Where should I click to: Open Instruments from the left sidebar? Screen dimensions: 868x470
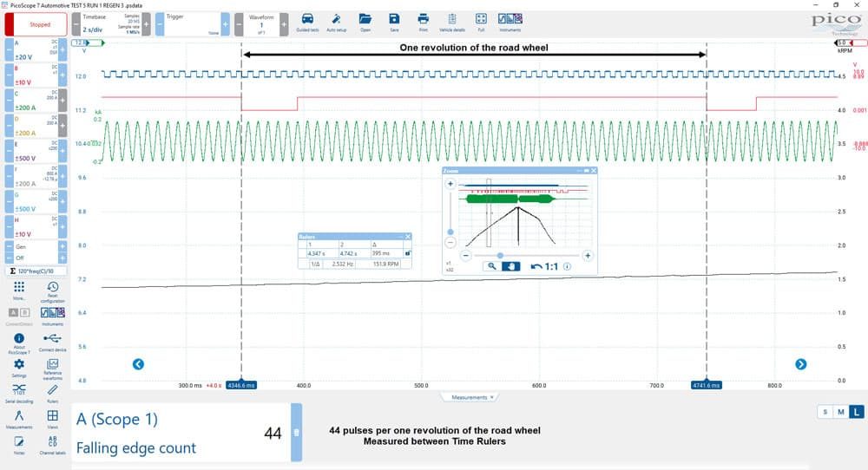point(53,317)
